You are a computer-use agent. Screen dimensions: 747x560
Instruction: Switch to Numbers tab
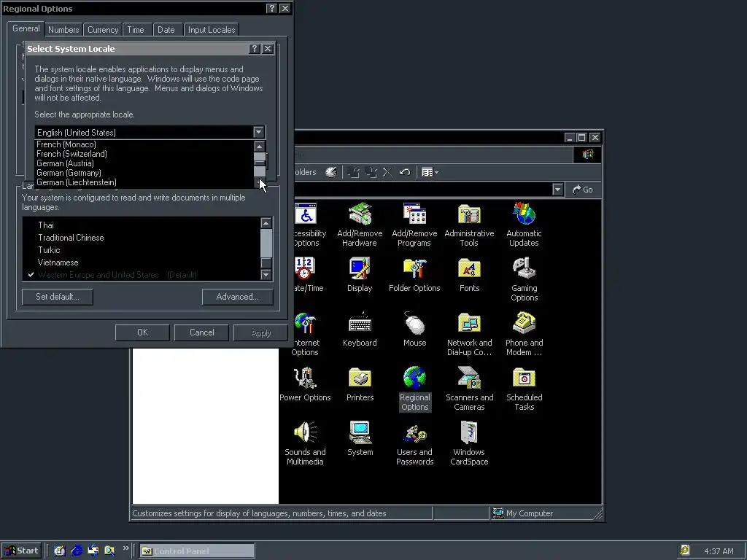63,29
